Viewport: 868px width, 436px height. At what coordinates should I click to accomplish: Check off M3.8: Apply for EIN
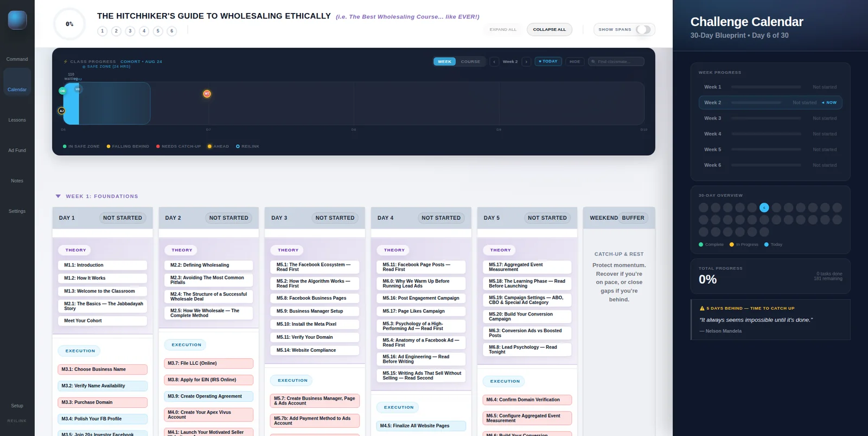(x=209, y=380)
